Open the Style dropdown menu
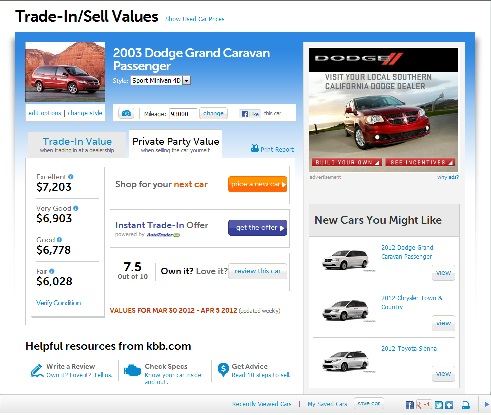Viewport: 491px width, 415px height. [x=187, y=80]
